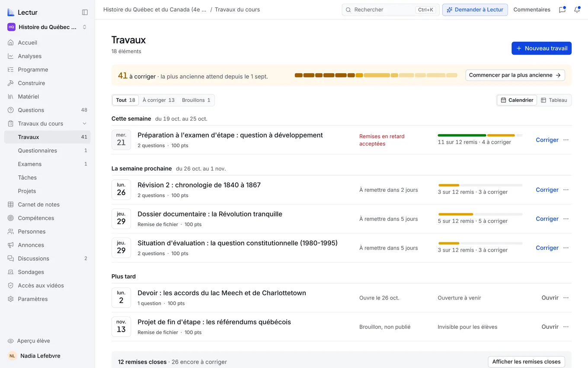The width and height of the screenshot is (588, 368).
Task: Open more options for Révision 2 row
Action: [566, 190]
